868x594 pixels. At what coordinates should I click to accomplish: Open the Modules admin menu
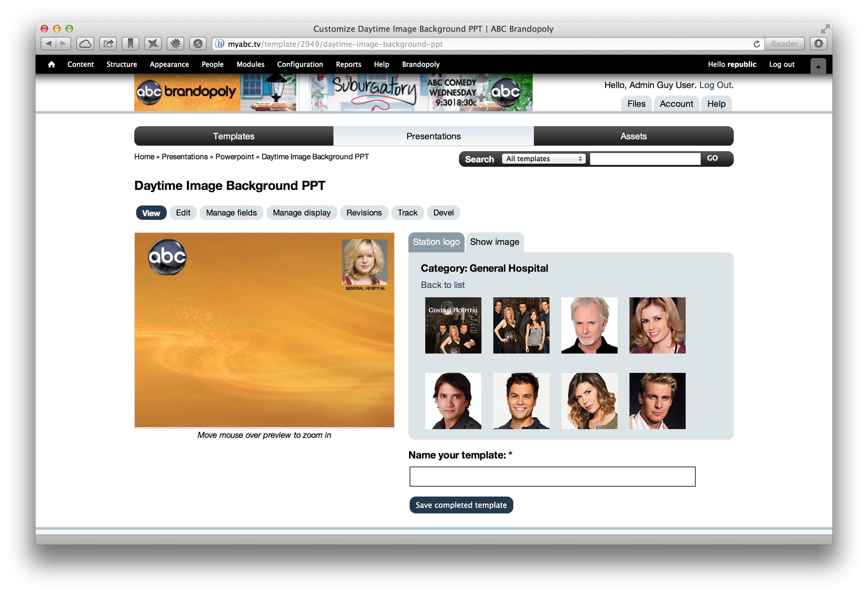coord(250,64)
